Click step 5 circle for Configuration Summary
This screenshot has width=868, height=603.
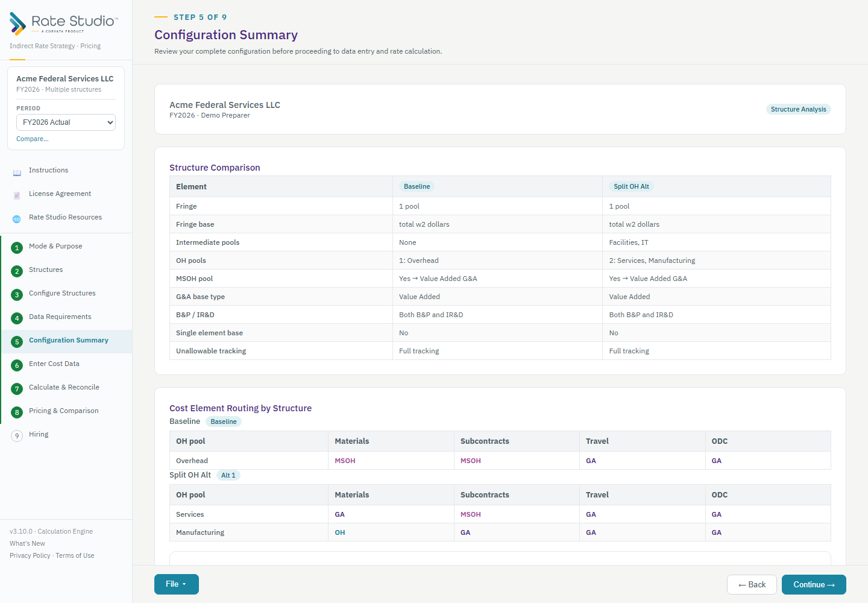tap(17, 342)
